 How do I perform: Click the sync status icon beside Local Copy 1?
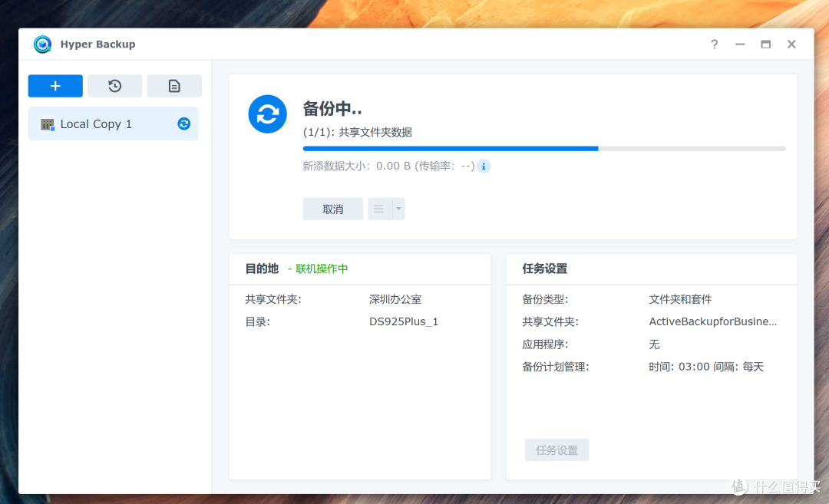point(184,124)
